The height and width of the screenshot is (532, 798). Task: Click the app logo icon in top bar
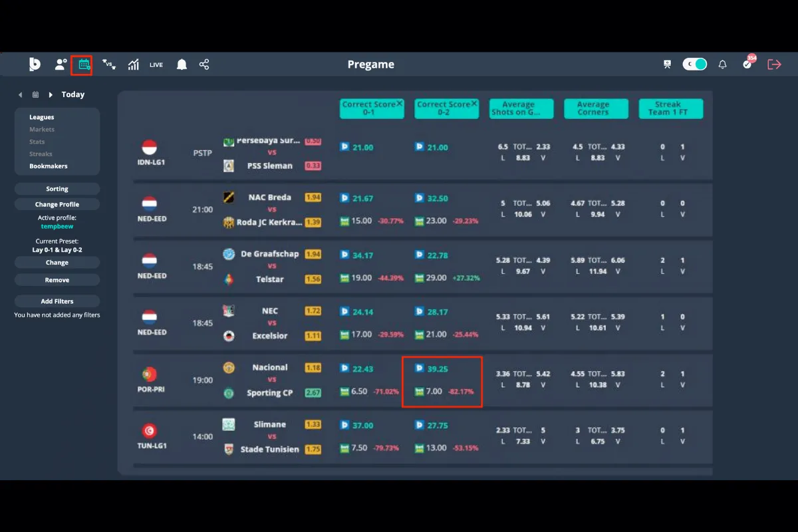tap(35, 65)
